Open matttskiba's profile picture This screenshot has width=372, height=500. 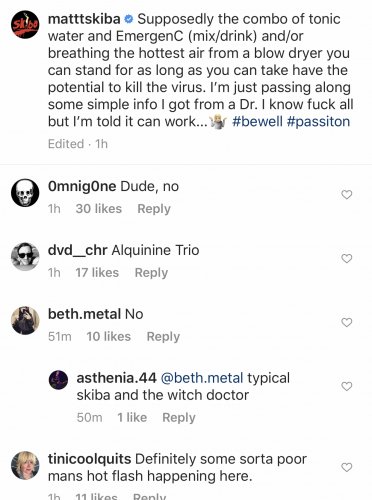point(25,24)
